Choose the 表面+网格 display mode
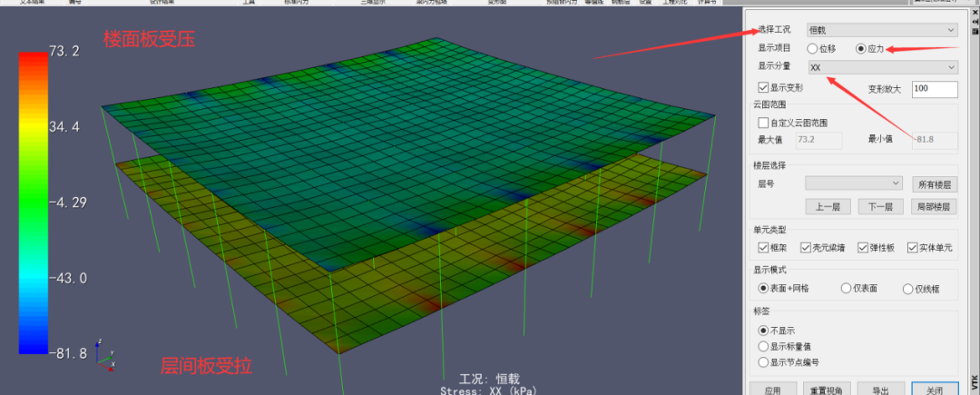 tap(762, 288)
